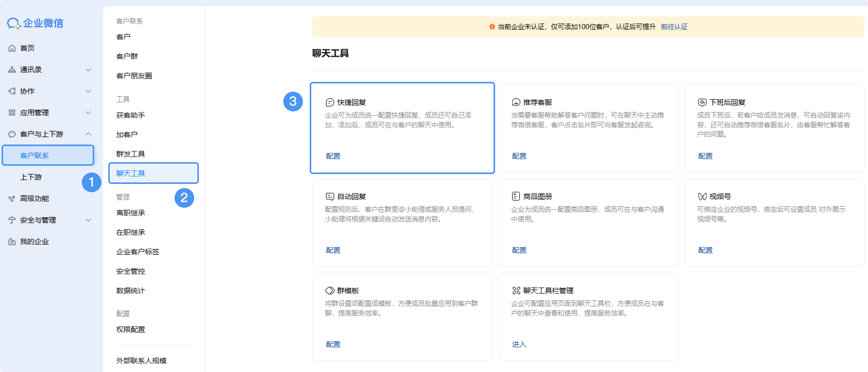The width and height of the screenshot is (868, 372).
Task: Click the 推荐客服 card title
Action: (537, 102)
